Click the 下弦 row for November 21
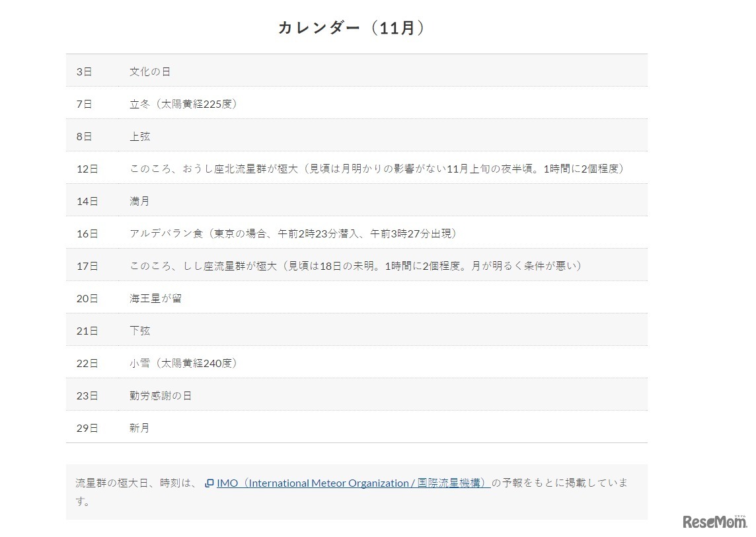The image size is (756, 537). coord(139,331)
